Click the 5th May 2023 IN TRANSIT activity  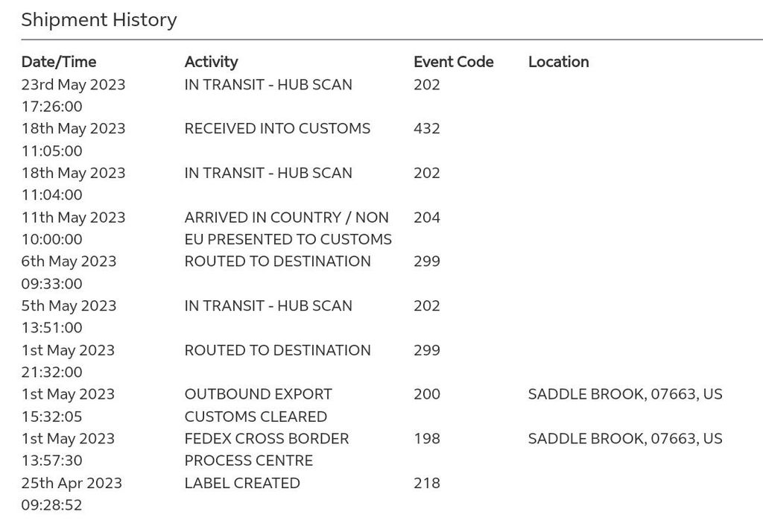pos(268,305)
